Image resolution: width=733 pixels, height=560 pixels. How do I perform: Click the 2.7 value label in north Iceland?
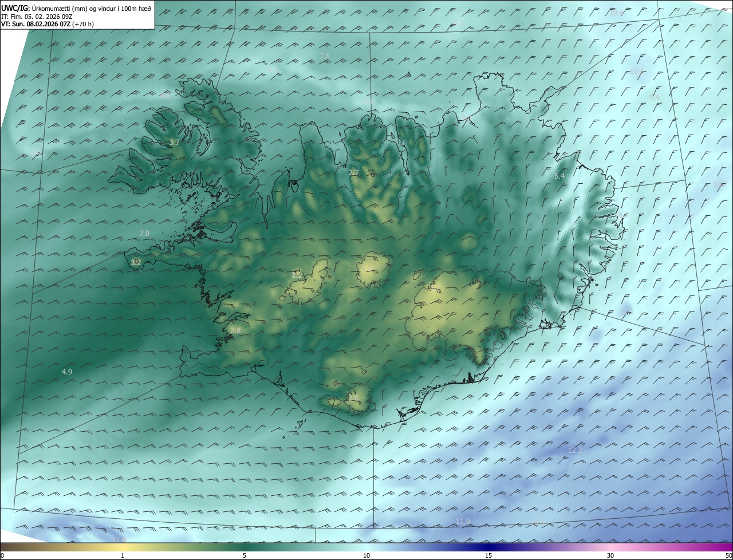pos(354,172)
